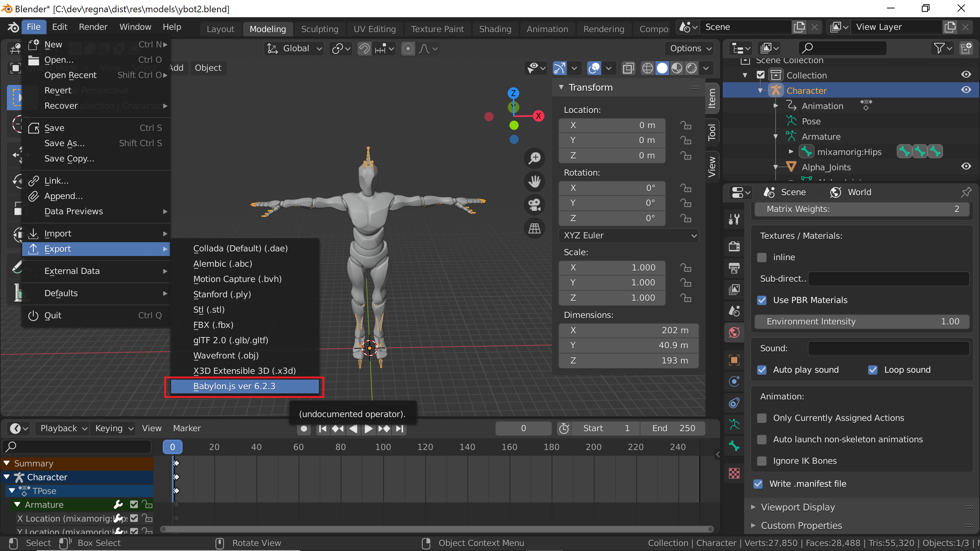Click play animation button
The height and width of the screenshot is (551, 980).
[368, 429]
